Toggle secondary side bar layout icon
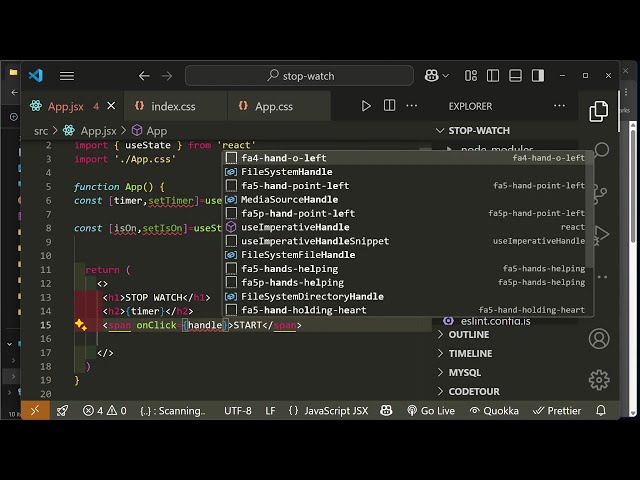The image size is (640, 480). [538, 76]
